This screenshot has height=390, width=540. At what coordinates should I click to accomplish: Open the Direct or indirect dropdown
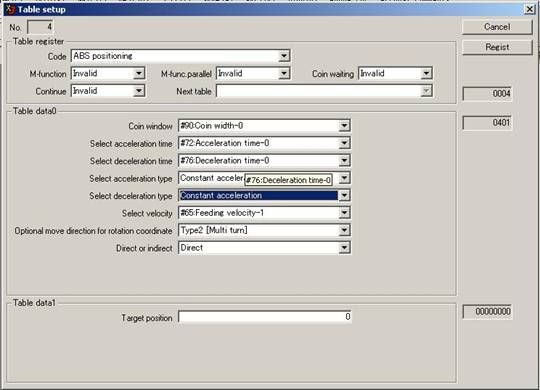(x=344, y=248)
